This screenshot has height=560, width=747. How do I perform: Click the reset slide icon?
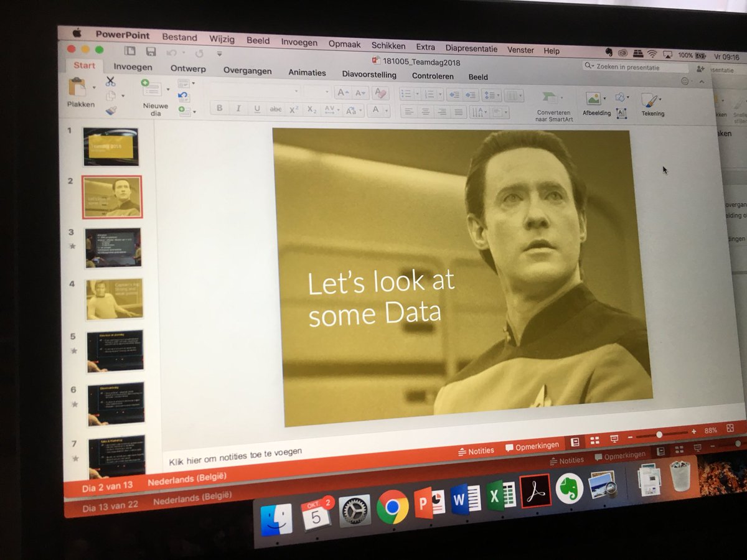(183, 96)
